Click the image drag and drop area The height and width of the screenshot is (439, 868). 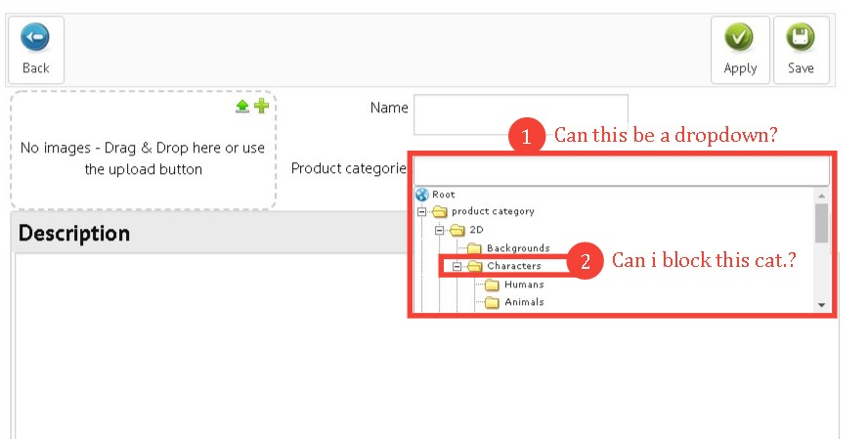click(143, 151)
